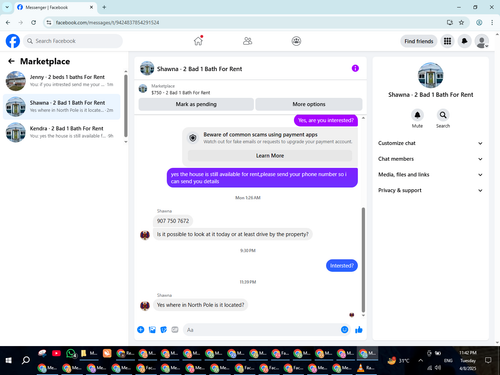Click the browser reload icon
Screen dimensions: 500x375
tap(33, 22)
